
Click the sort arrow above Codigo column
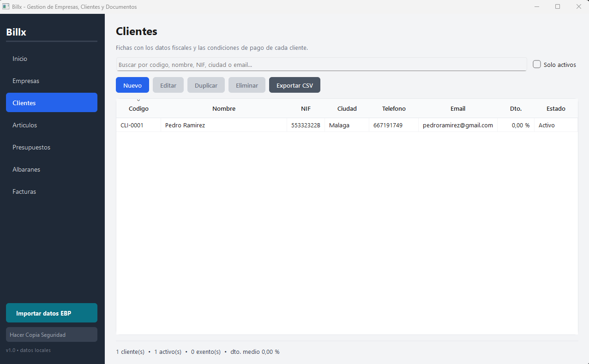[x=138, y=100]
